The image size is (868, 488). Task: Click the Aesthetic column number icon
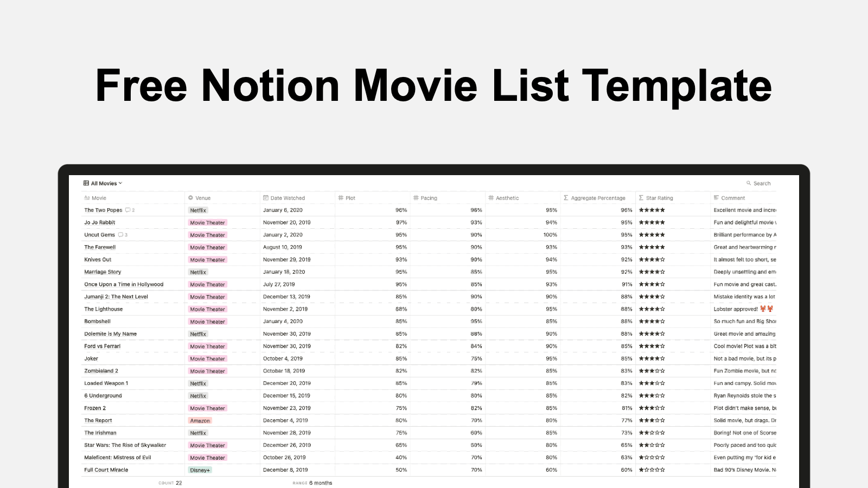[x=491, y=198]
